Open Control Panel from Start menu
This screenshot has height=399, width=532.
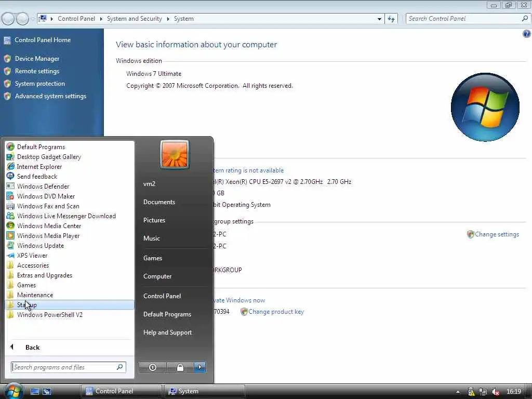click(162, 296)
